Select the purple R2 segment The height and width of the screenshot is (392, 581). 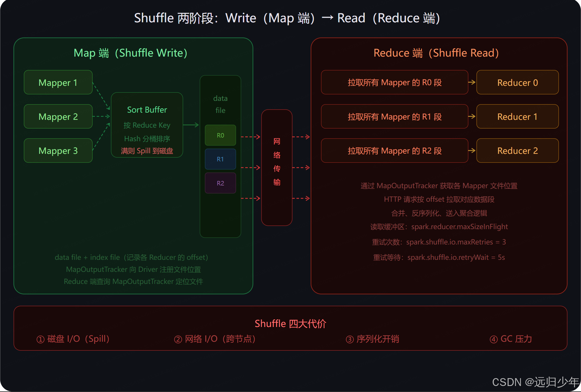tap(220, 183)
